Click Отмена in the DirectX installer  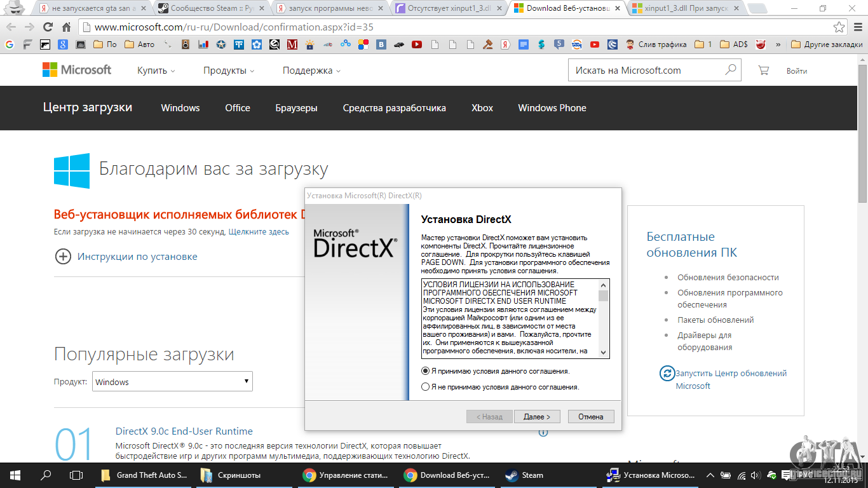point(591,417)
